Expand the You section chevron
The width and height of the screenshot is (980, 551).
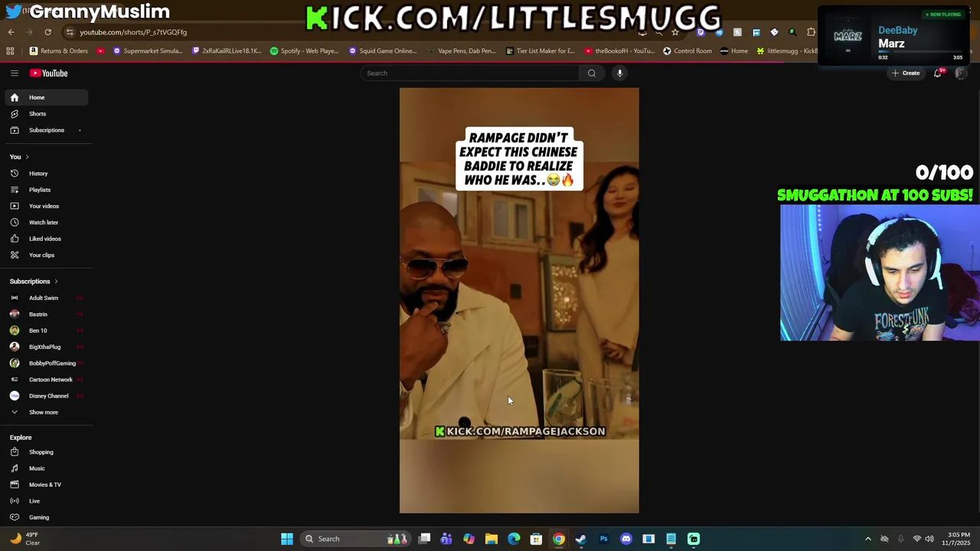(x=27, y=157)
